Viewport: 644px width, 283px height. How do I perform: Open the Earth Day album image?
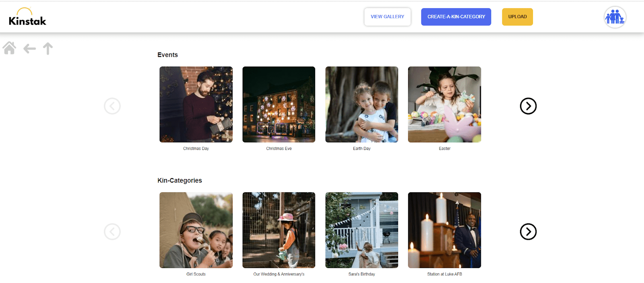pyautogui.click(x=361, y=104)
